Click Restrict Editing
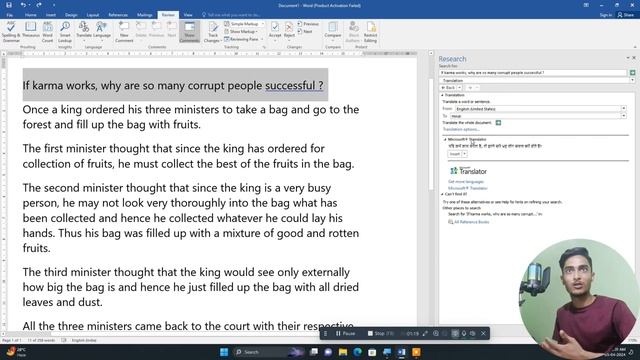Viewport: 640px width, 360px height. tap(371, 32)
